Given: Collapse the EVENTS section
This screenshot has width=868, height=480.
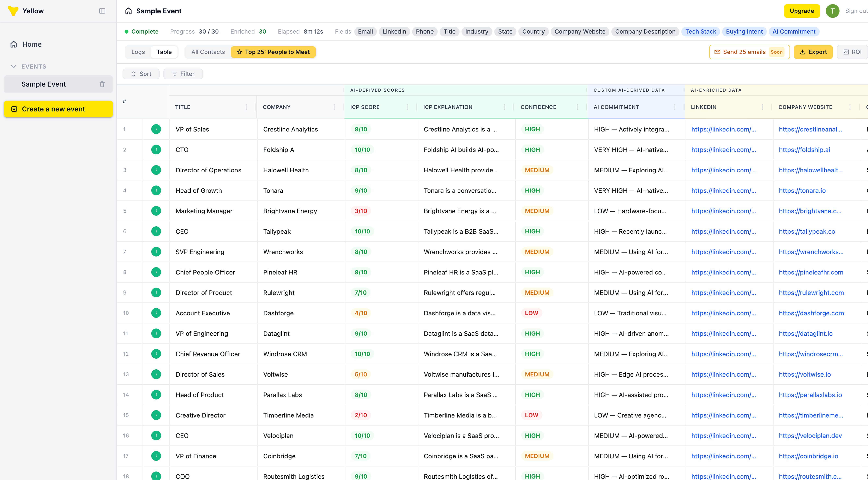Looking at the screenshot, I should [x=13, y=66].
